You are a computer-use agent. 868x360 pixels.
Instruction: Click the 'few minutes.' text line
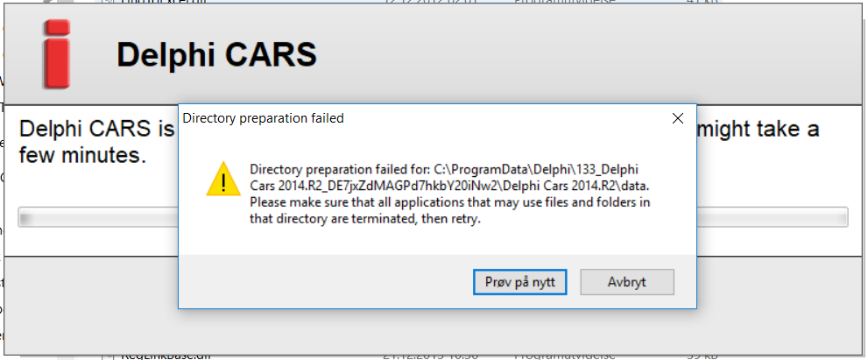83,156
